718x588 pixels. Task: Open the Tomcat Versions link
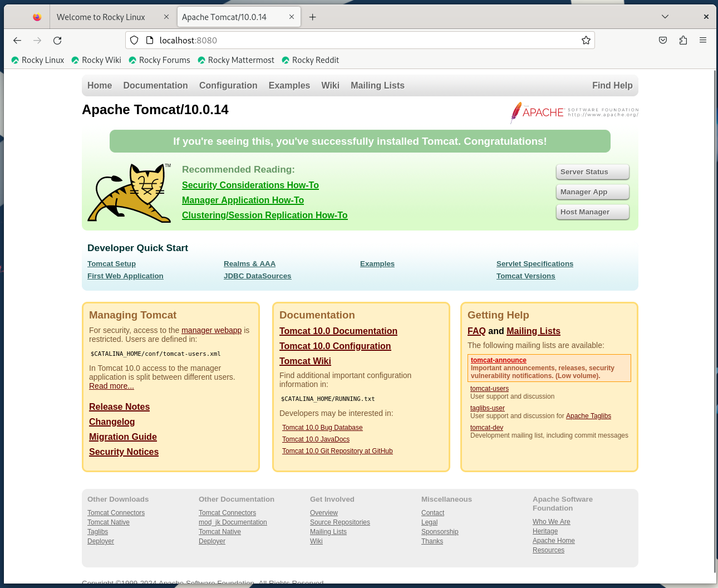(x=525, y=276)
